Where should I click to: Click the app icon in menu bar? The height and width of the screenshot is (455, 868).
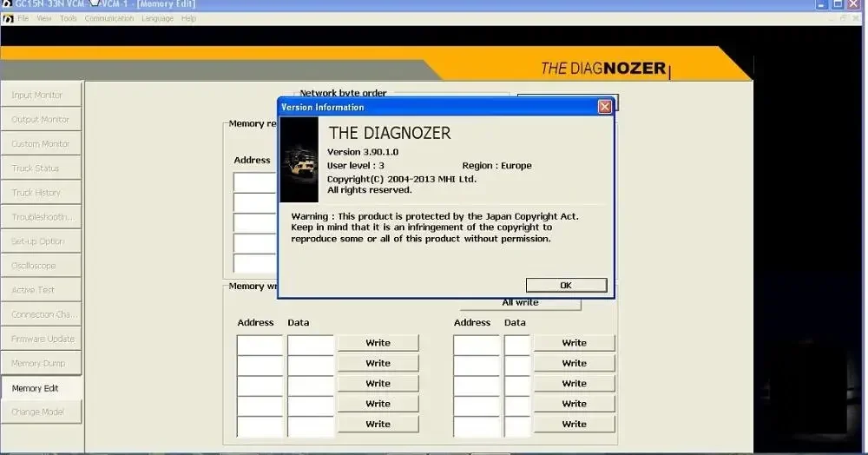(x=8, y=19)
